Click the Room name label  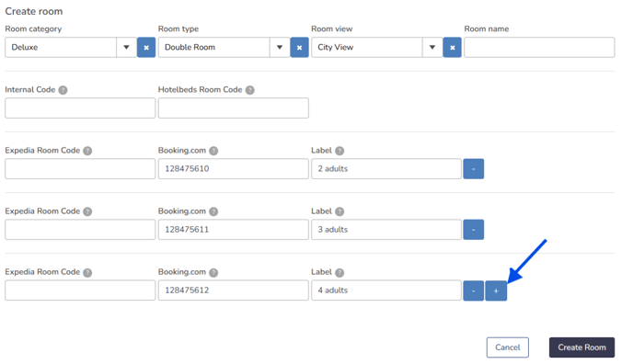tap(487, 29)
